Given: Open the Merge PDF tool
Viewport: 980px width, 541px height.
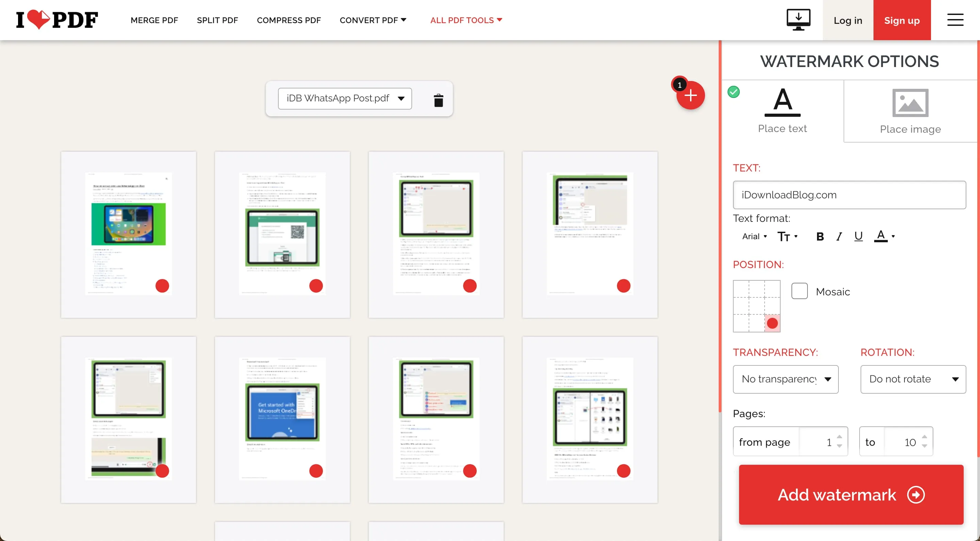Looking at the screenshot, I should coord(154,20).
